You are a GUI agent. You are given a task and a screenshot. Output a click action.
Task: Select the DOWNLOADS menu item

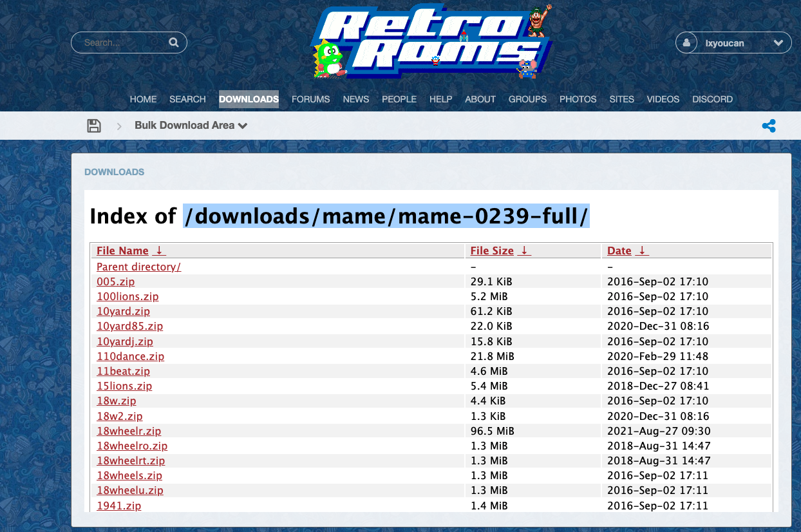[249, 99]
